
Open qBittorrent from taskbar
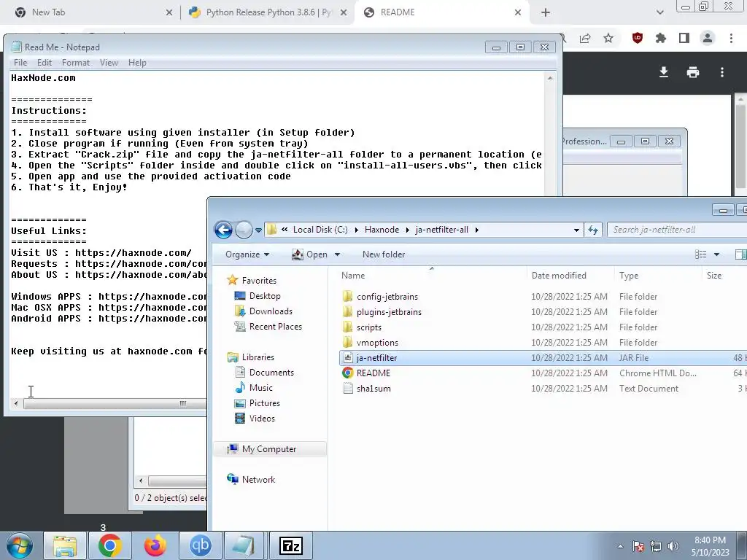(x=200, y=545)
